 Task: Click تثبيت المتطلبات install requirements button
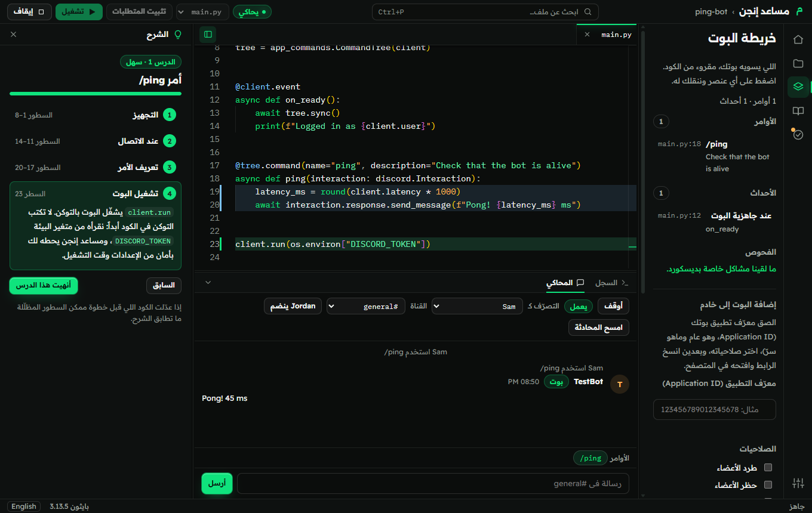pyautogui.click(x=140, y=12)
